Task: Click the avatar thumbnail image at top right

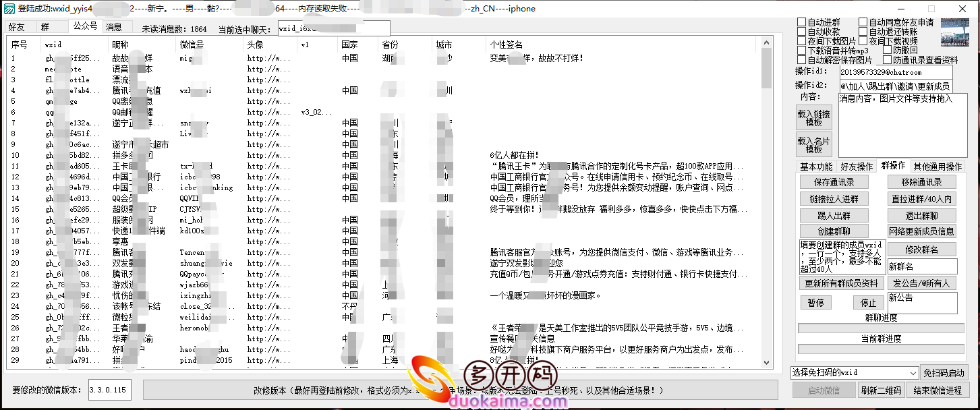Action: (x=954, y=31)
